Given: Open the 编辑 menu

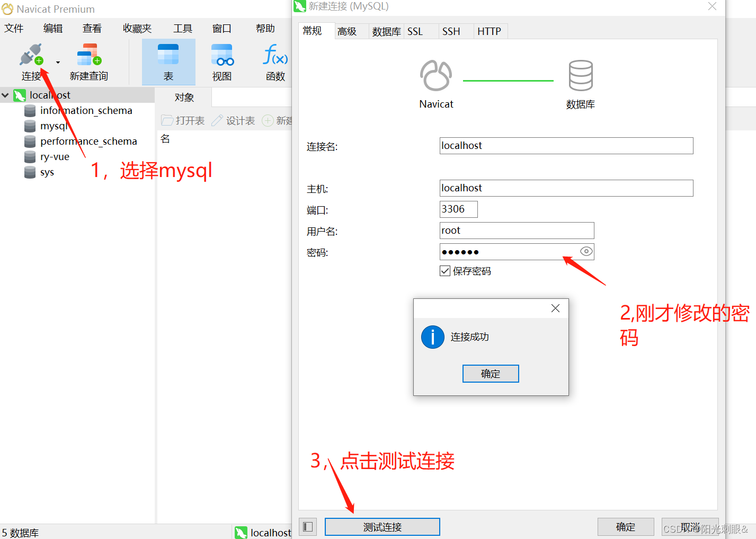Looking at the screenshot, I should (53, 28).
